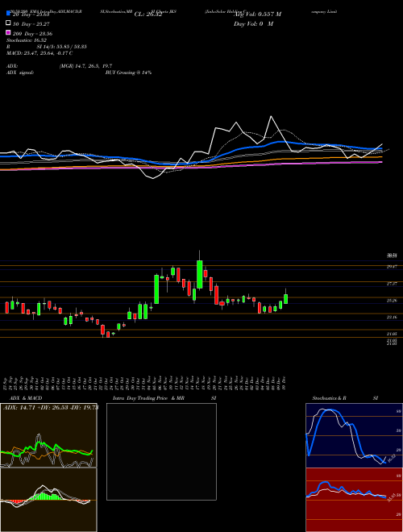403x532 pixels.
Task: Click the blue 20 Day legend swatch
Action: coord(8,14)
